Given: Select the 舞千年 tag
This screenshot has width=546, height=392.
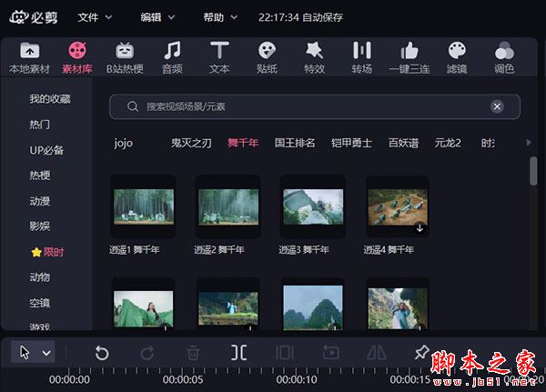Looking at the screenshot, I should click(243, 143).
